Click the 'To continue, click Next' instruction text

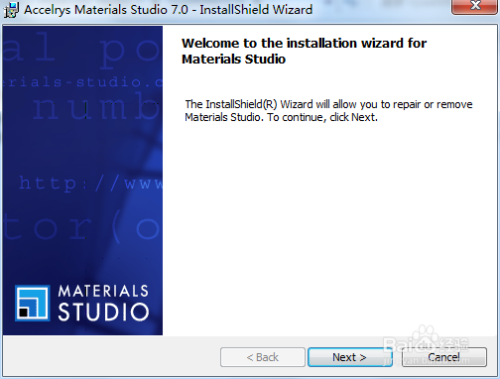(322, 117)
